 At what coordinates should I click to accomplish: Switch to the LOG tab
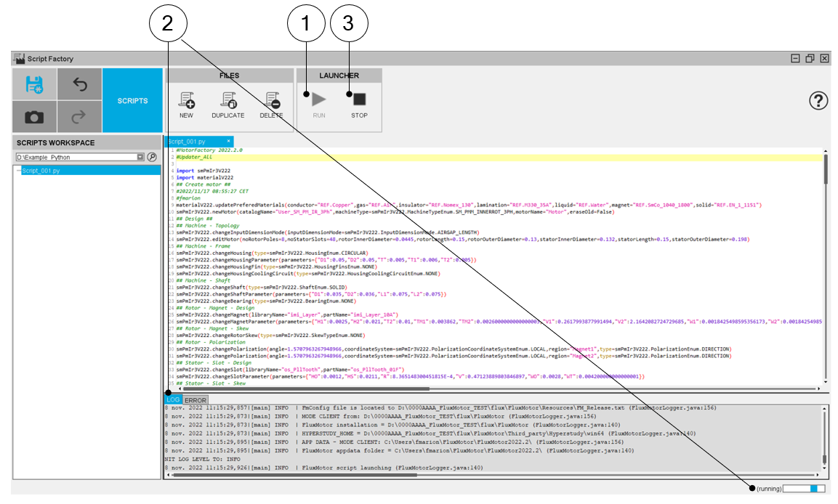(x=173, y=400)
